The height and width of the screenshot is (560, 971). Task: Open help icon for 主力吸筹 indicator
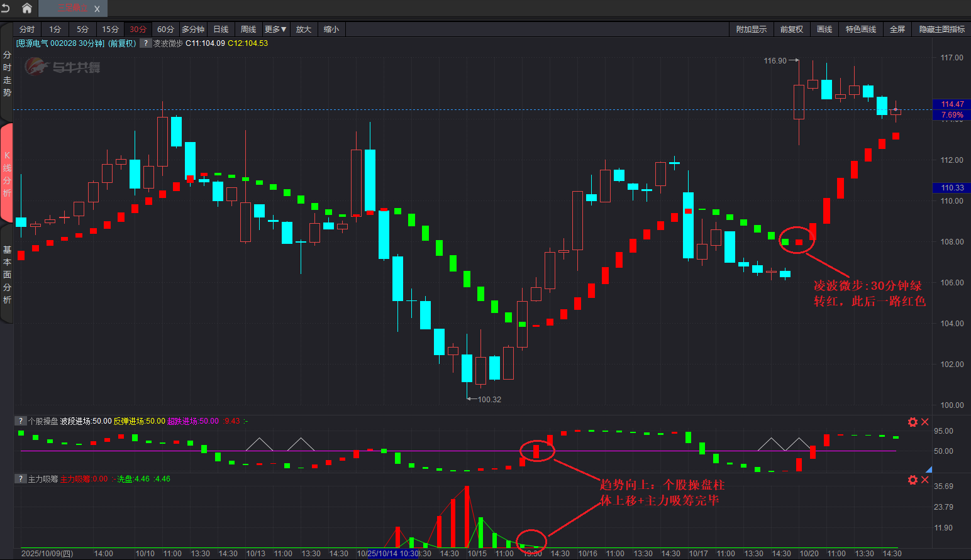[x=21, y=479]
